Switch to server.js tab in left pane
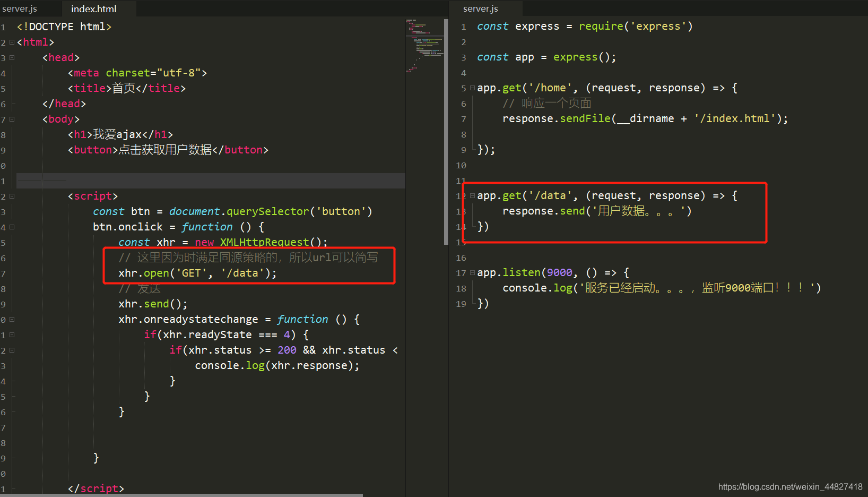 [x=20, y=8]
